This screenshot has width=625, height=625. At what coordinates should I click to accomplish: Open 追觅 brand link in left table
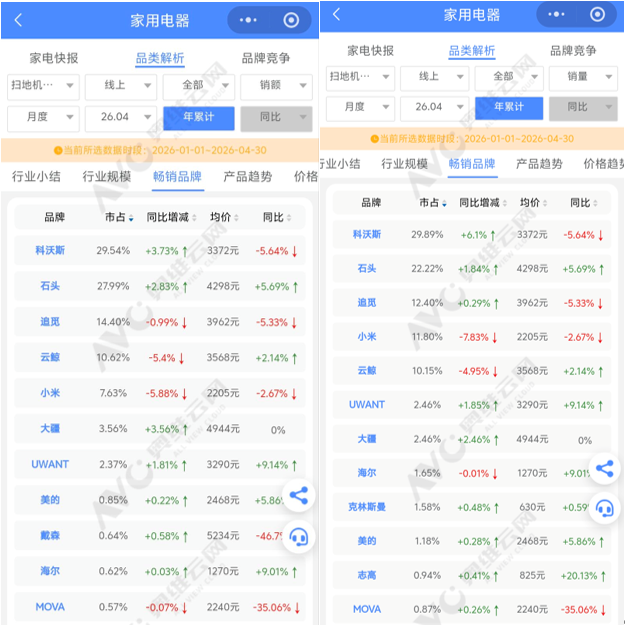[50, 322]
